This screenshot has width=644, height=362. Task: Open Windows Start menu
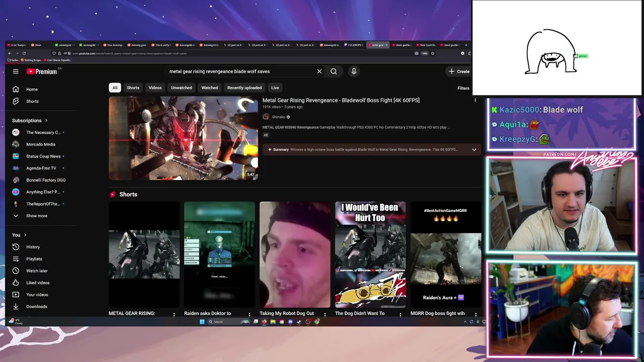[x=202, y=322]
